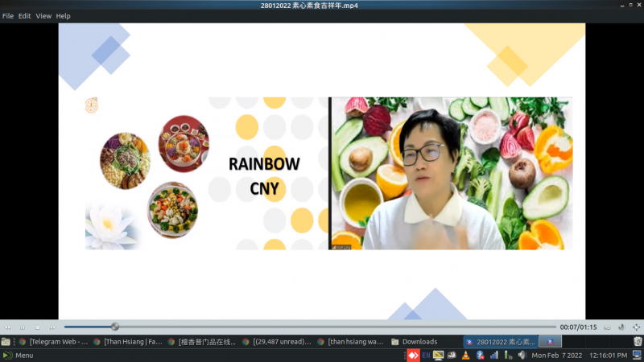The height and width of the screenshot is (362, 644).
Task: Open system volume control in tray
Action: click(522, 355)
